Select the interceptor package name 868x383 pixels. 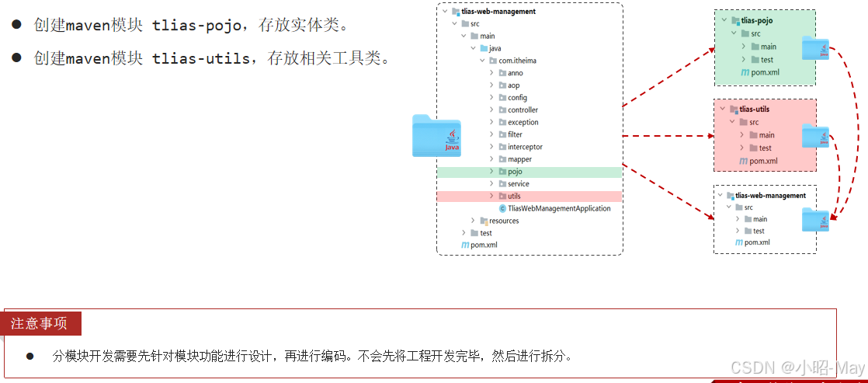[526, 147]
